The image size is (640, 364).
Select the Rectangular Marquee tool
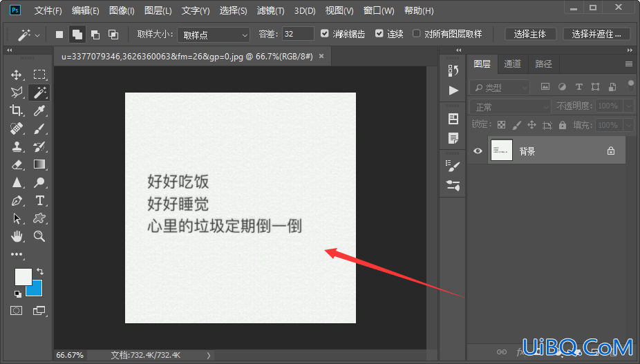(x=39, y=75)
